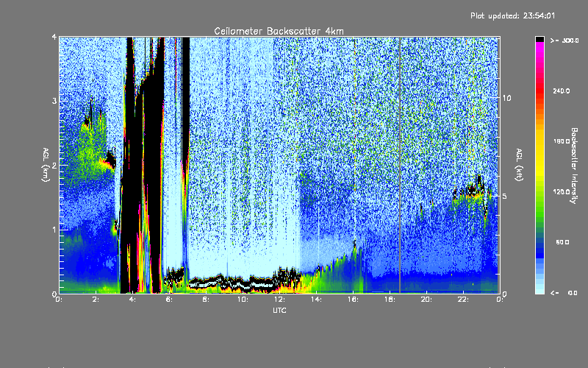The height and width of the screenshot is (368, 588).
Task: Click the black top swatch of colorbar
Action: pyautogui.click(x=539, y=39)
